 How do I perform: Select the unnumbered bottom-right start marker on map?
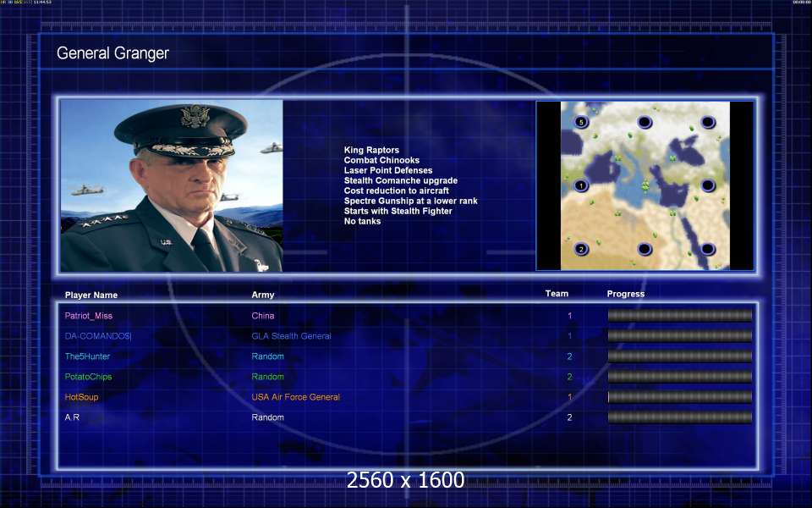pyautogui.click(x=708, y=249)
